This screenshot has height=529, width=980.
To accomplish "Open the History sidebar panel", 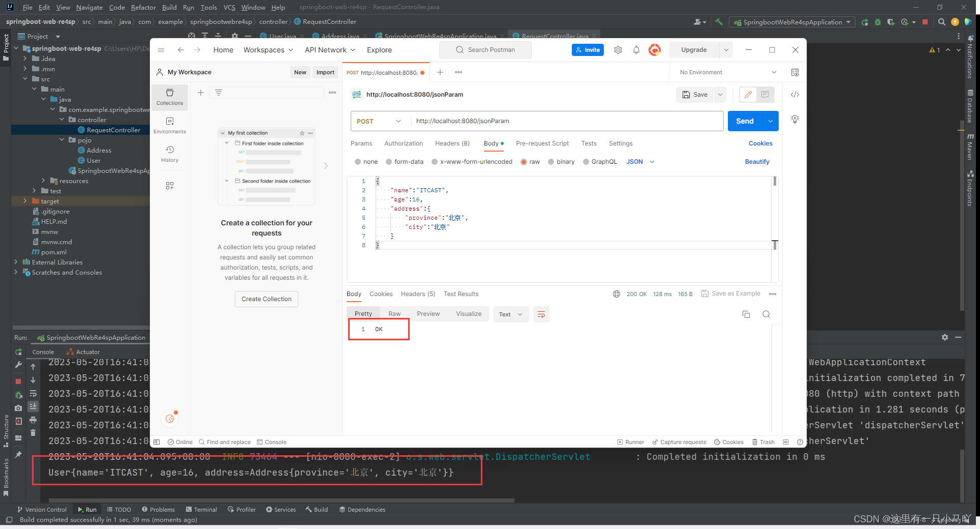I will [170, 154].
